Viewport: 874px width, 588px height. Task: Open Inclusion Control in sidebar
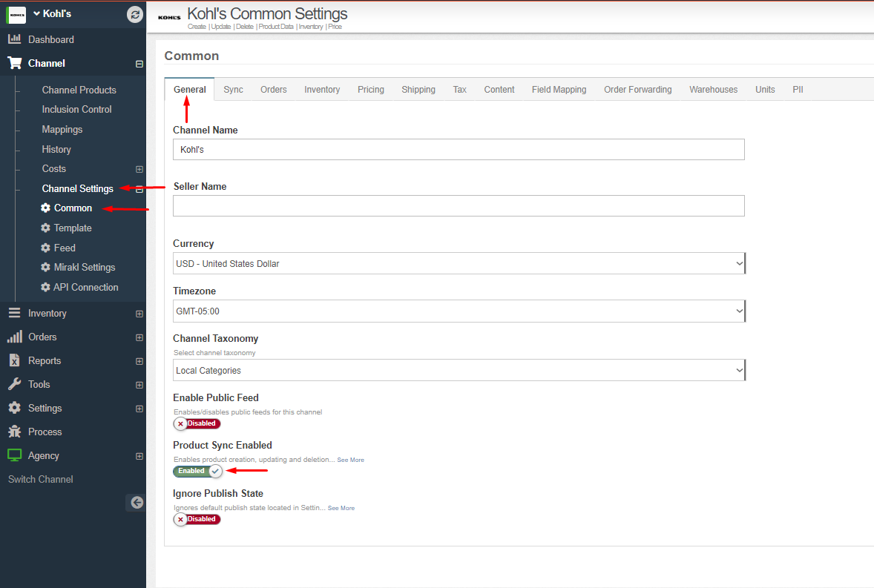77,109
